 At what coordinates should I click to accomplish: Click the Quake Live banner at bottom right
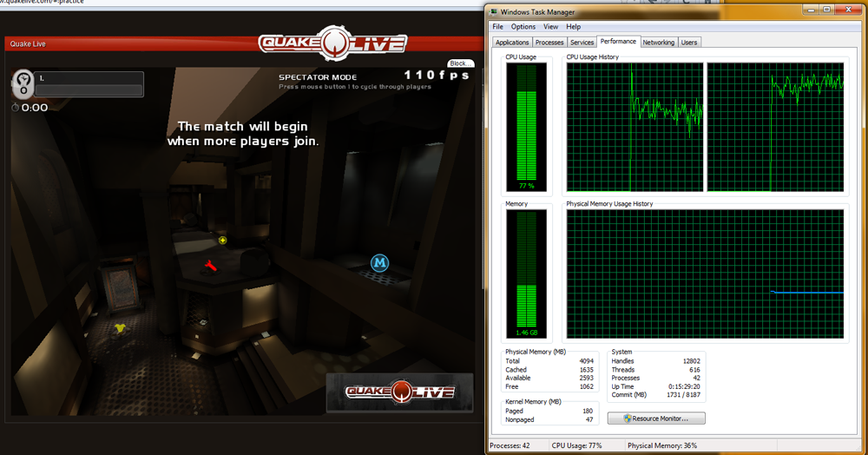pyautogui.click(x=400, y=392)
